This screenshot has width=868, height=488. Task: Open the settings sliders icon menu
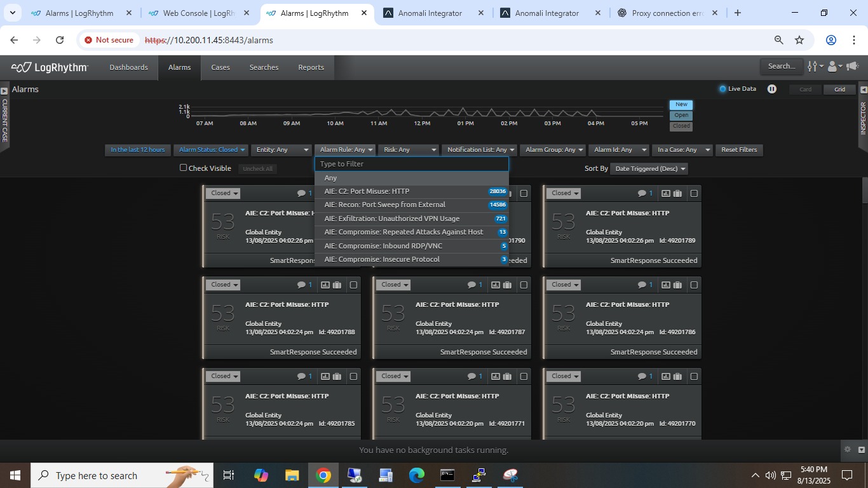click(814, 66)
